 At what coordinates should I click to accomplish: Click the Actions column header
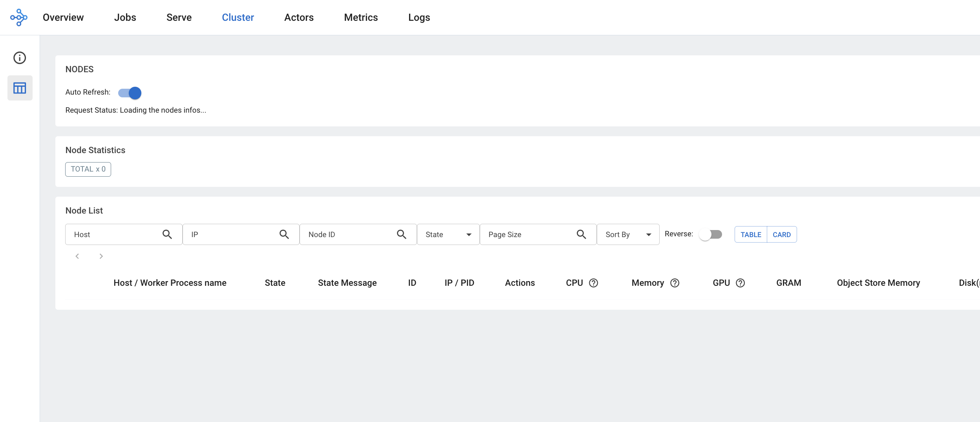(520, 283)
